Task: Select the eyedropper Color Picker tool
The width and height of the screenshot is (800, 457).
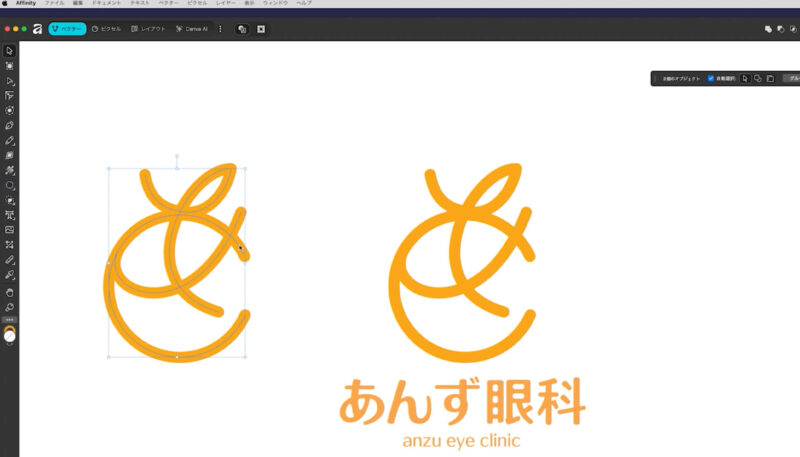Action: click(9, 275)
